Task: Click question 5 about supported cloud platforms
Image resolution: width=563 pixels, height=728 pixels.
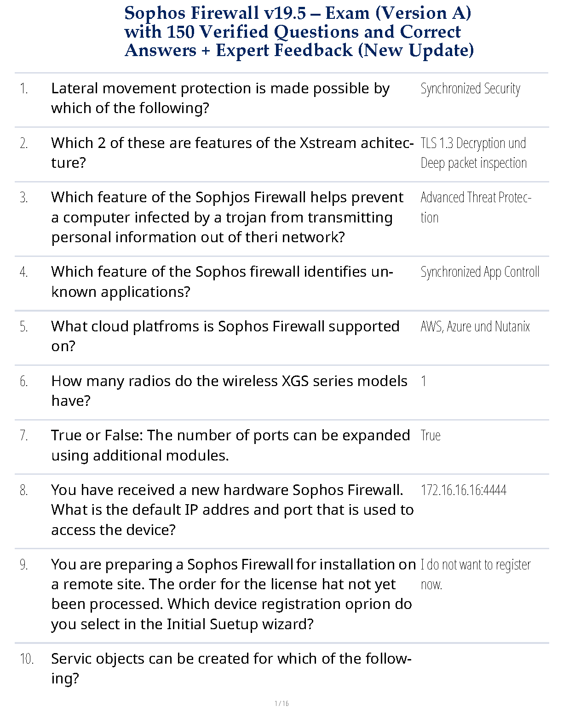Action: point(225,336)
